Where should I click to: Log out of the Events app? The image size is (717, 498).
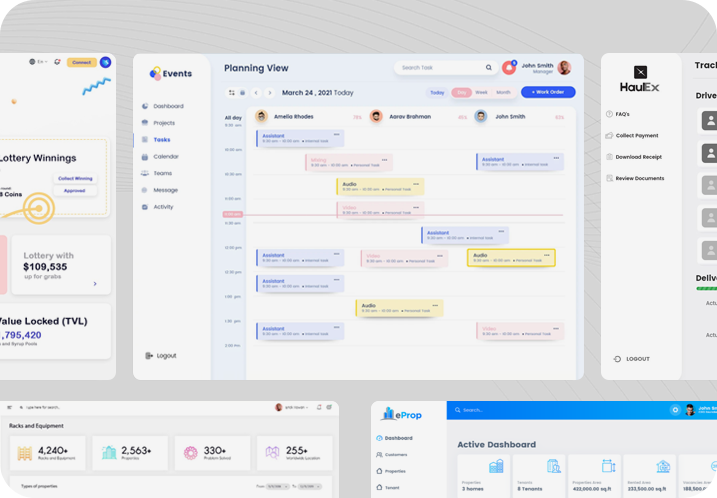(161, 356)
